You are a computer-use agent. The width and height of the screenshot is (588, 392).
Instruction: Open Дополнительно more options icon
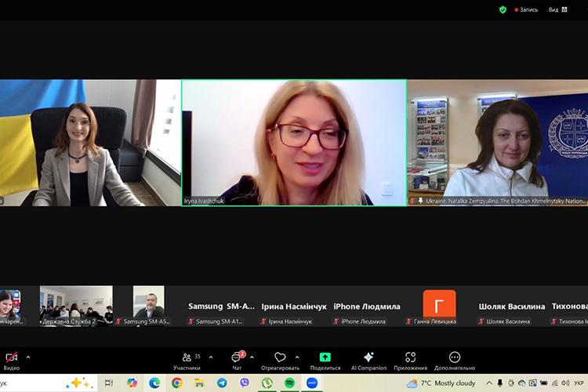[455, 361]
